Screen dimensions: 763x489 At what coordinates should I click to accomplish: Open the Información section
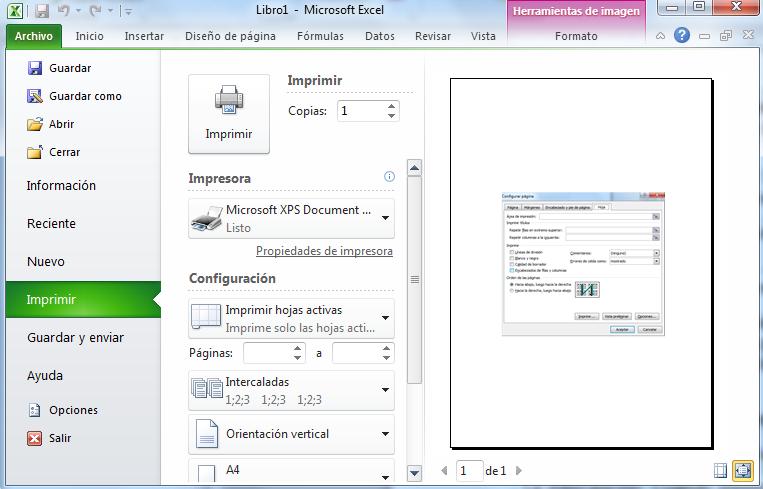tap(61, 185)
